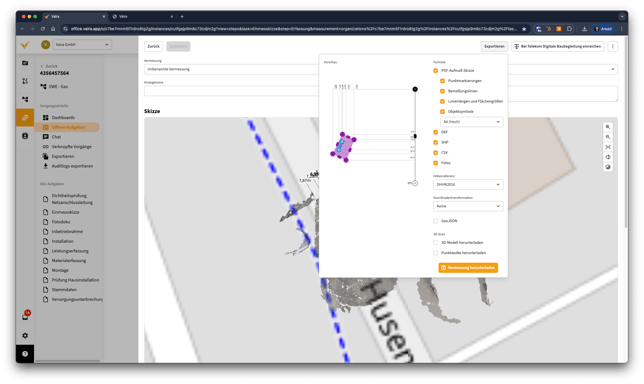This screenshot has width=644, height=384.
Task: Click the Dashboards grid icon
Action: tap(46, 117)
